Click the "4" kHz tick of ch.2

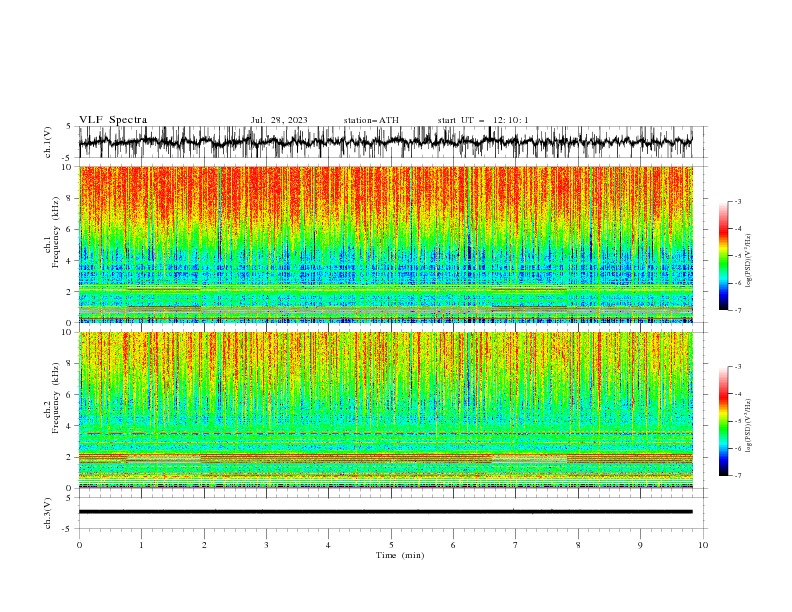pyautogui.click(x=69, y=426)
